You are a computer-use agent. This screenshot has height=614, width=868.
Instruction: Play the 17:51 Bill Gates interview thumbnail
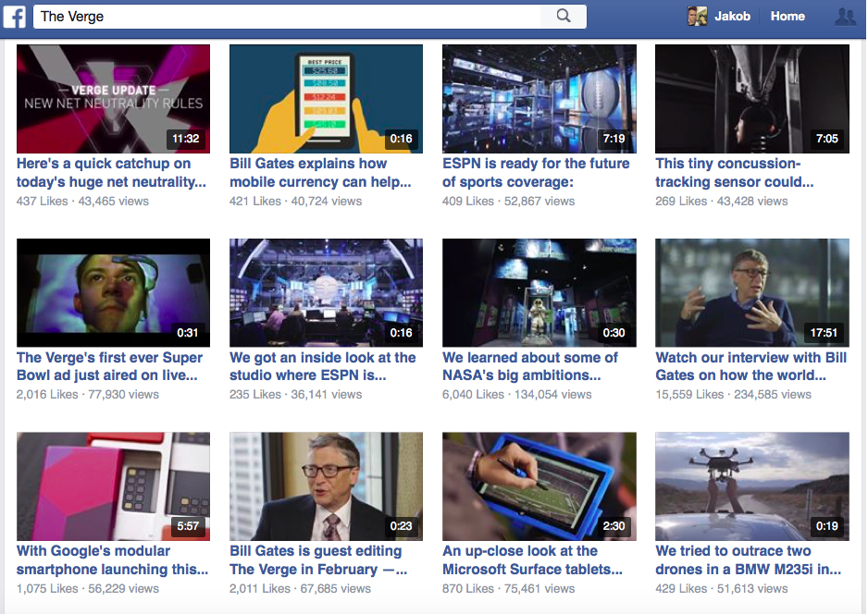[752, 292]
